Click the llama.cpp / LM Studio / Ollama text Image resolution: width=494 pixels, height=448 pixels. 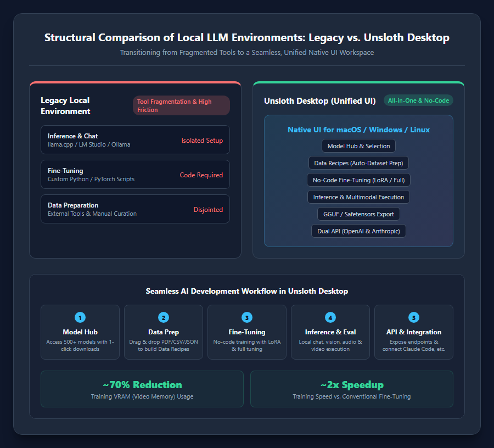(89, 144)
